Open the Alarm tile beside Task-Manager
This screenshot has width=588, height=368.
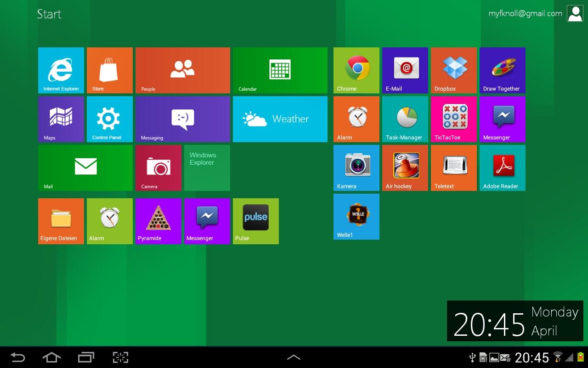click(356, 119)
